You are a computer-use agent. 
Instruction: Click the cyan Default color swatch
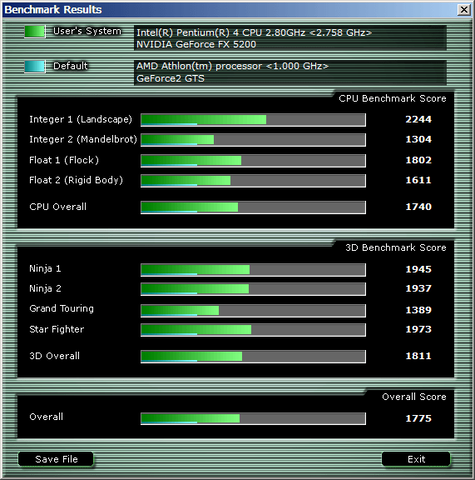coord(35,66)
